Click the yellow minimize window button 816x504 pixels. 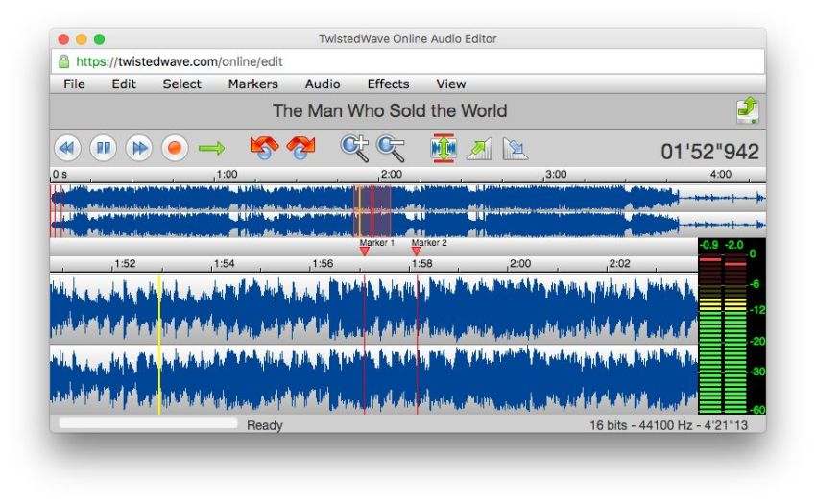[82, 39]
